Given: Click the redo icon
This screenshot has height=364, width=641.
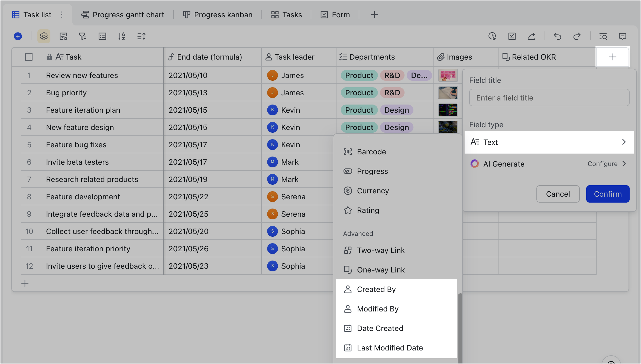Looking at the screenshot, I should 577,36.
